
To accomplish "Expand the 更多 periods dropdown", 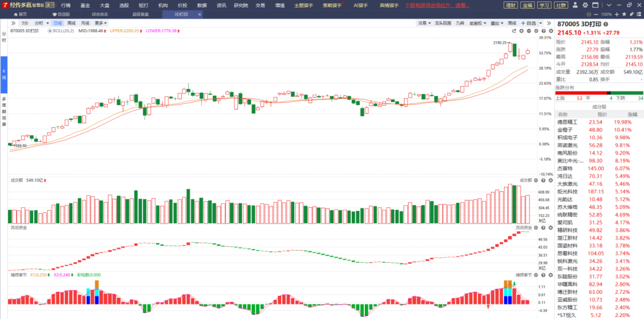I will [101, 23].
